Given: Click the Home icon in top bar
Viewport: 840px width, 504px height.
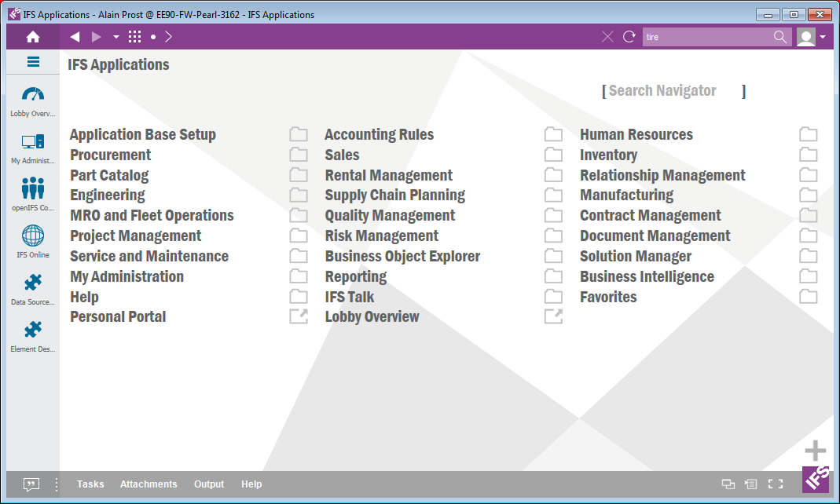Looking at the screenshot, I should point(32,37).
